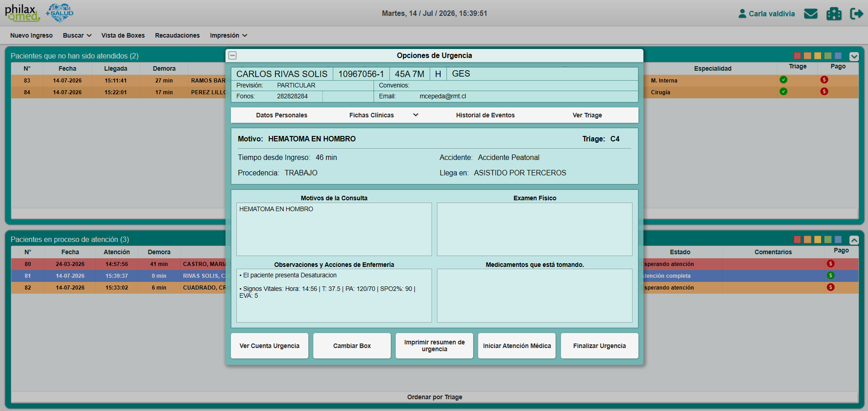
Task: Open the Fichas Clínicas dropdown
Action: pyautogui.click(x=383, y=115)
